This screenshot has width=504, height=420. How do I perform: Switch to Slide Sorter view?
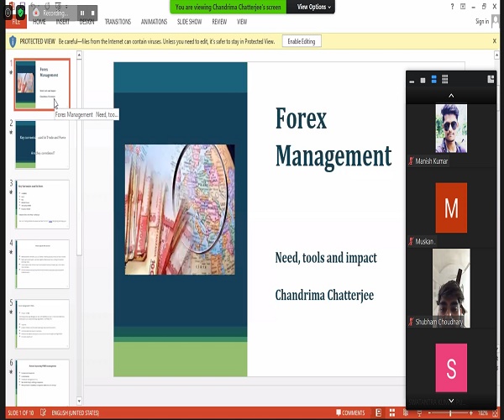[392, 412]
